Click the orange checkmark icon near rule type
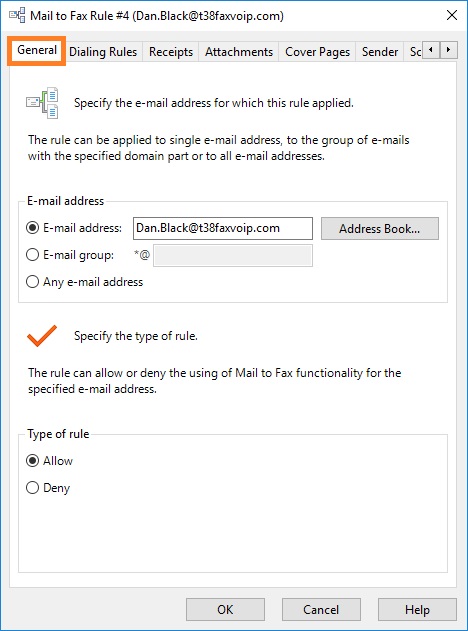This screenshot has width=468, height=631. 42,336
